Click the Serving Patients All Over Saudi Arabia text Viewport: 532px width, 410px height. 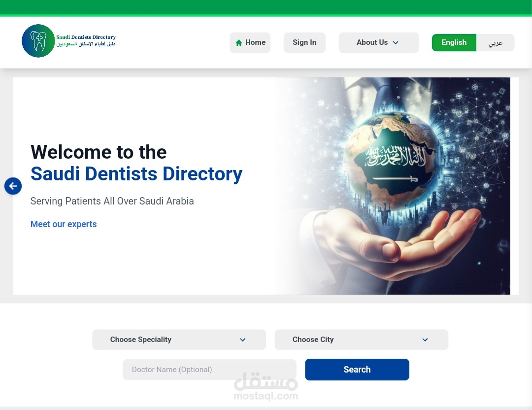(112, 201)
